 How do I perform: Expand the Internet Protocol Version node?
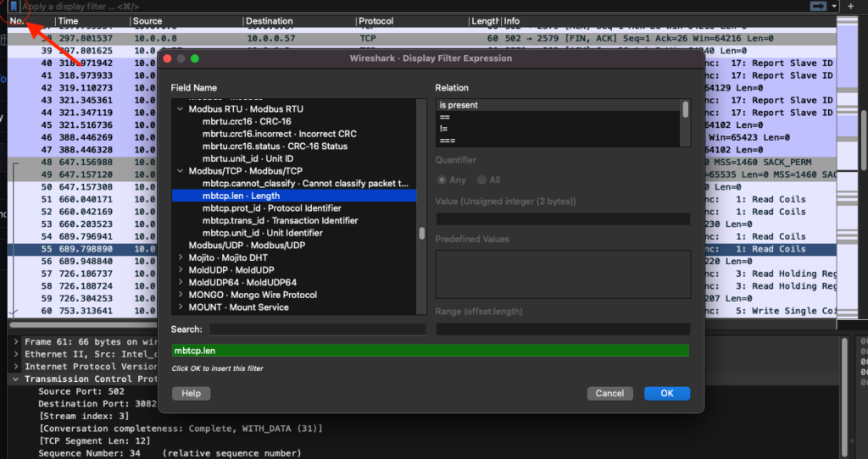(16, 366)
